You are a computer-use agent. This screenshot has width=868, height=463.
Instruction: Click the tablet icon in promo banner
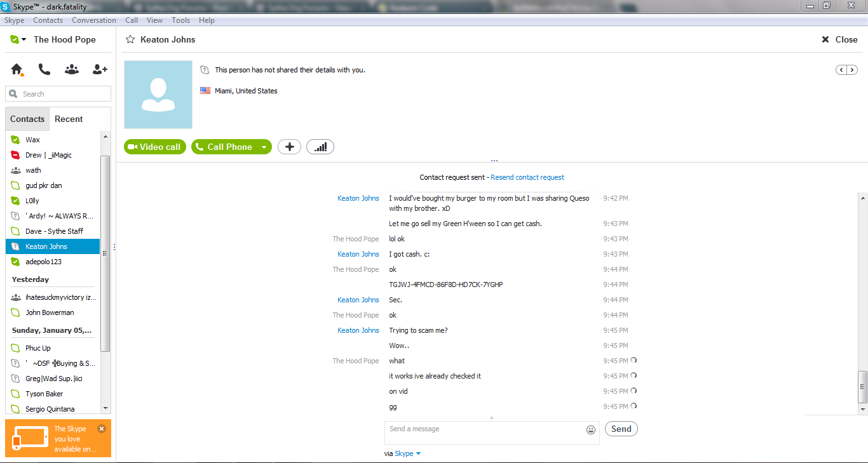point(31,438)
